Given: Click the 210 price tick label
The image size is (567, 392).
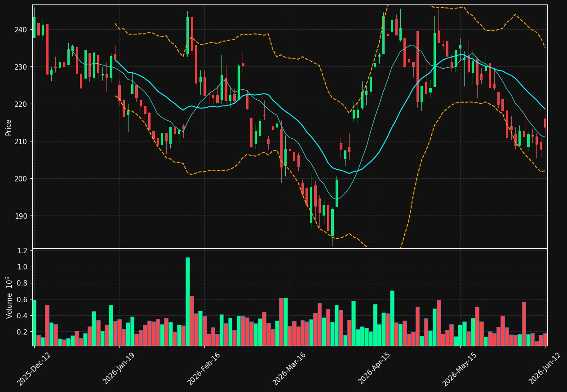Looking at the screenshot, I should (22, 141).
